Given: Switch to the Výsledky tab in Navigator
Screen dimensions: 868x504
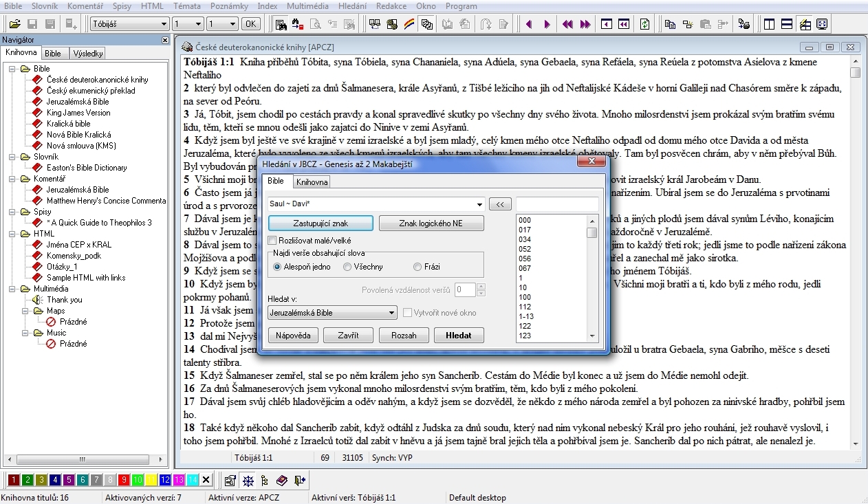Looking at the screenshot, I should coord(88,53).
